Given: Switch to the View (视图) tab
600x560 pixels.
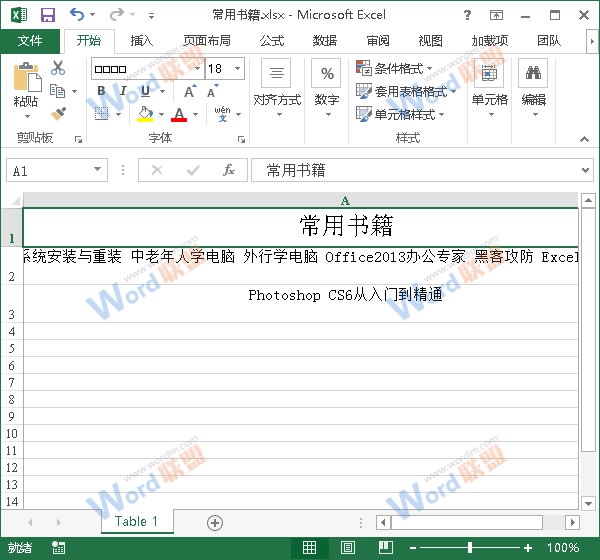Looking at the screenshot, I should click(430, 41).
